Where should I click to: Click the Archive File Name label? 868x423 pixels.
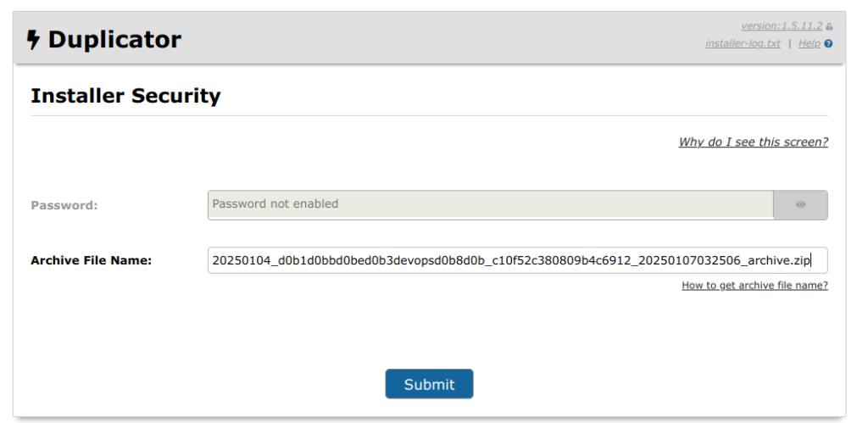click(x=91, y=260)
